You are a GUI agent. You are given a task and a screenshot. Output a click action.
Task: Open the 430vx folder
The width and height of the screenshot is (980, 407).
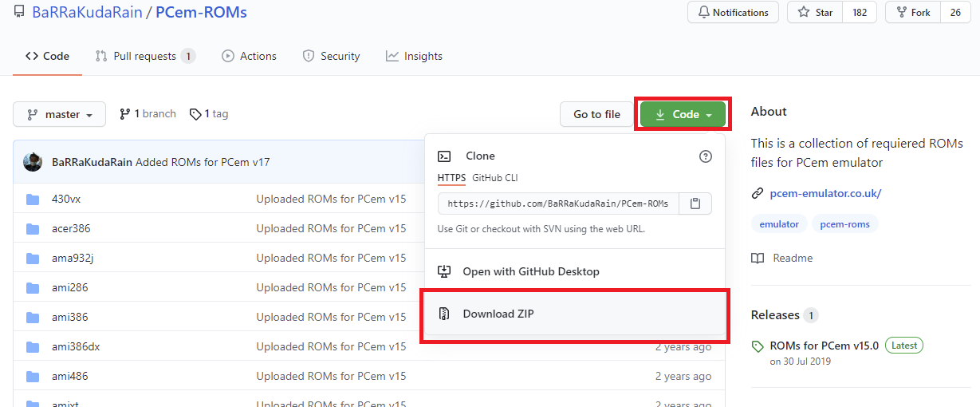pos(66,199)
